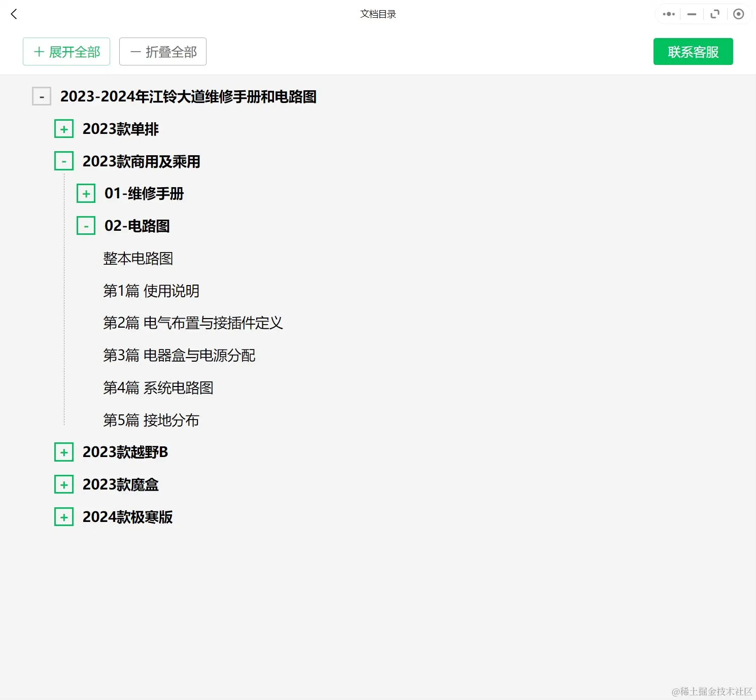Click the circular close icon at top right
Viewport: 756px width, 700px height.
739,14
